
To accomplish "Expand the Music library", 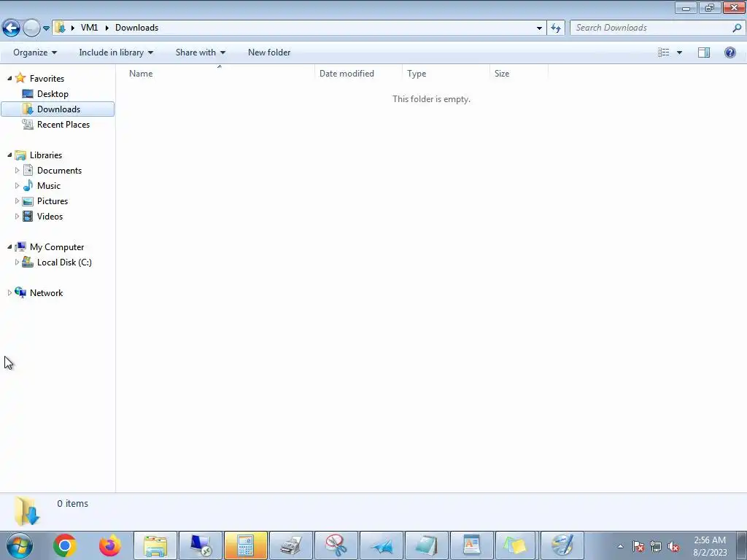I will point(18,186).
